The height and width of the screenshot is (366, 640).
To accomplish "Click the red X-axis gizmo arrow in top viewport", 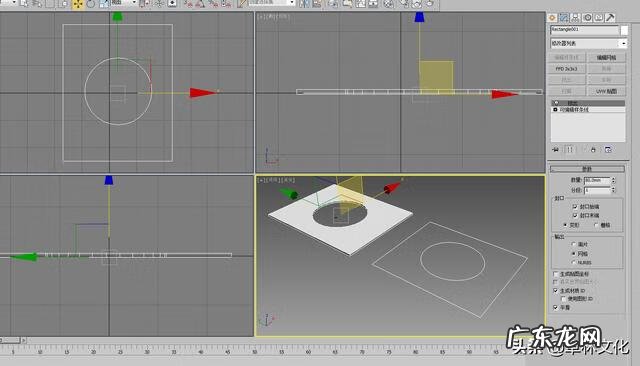I will (203, 93).
